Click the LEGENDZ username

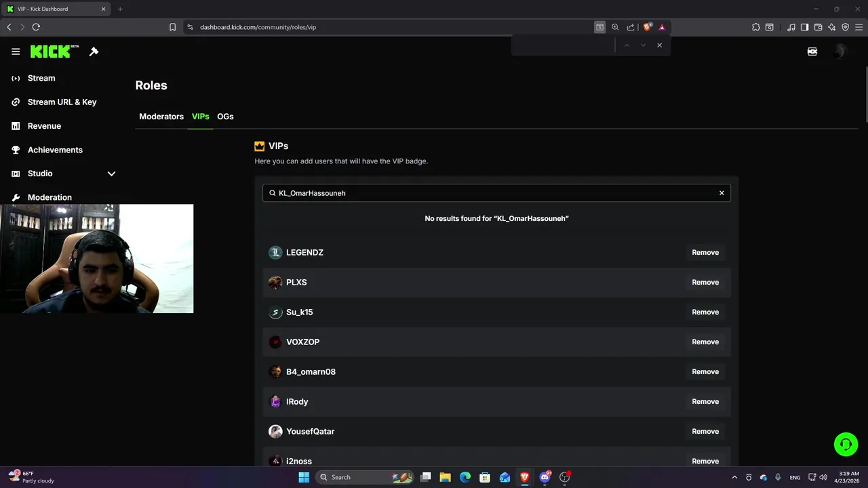(x=304, y=252)
